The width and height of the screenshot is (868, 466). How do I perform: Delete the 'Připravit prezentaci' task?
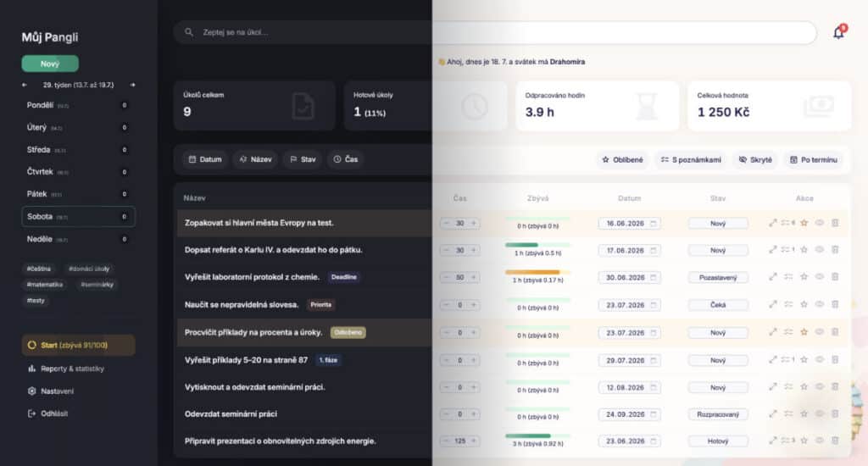point(835,441)
